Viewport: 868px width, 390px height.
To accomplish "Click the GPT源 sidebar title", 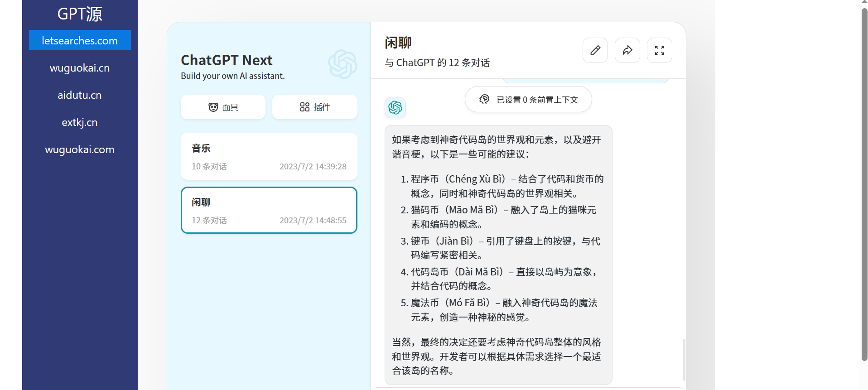I will pos(80,14).
